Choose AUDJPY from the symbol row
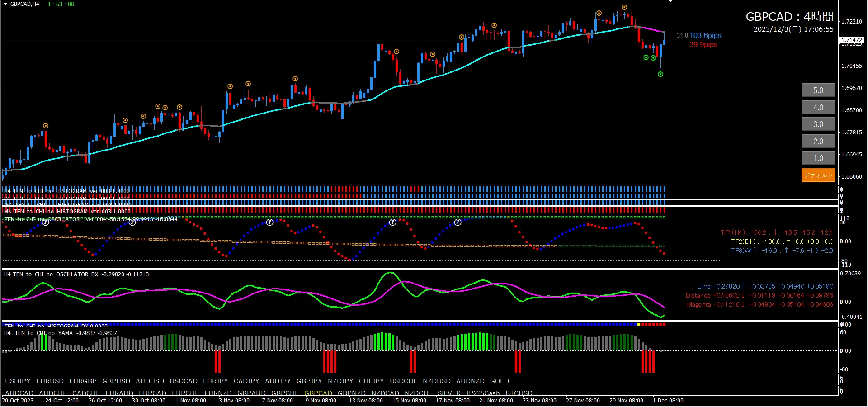 coord(278,381)
